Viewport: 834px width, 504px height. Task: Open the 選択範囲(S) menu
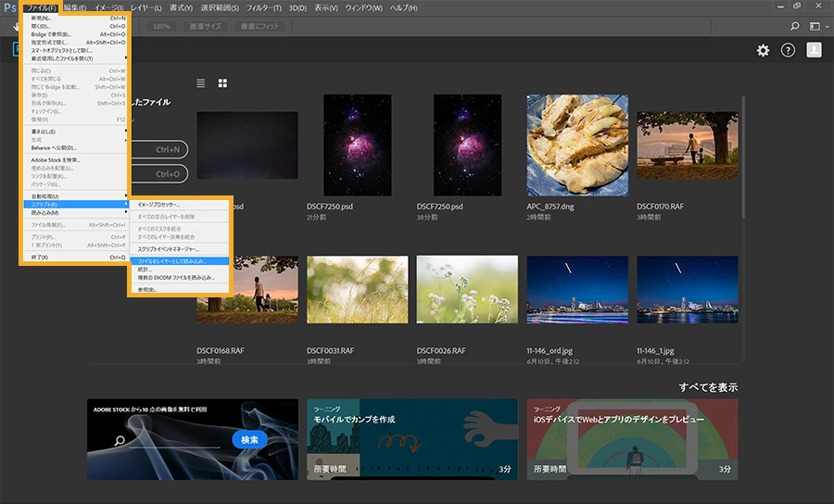pyautogui.click(x=219, y=8)
